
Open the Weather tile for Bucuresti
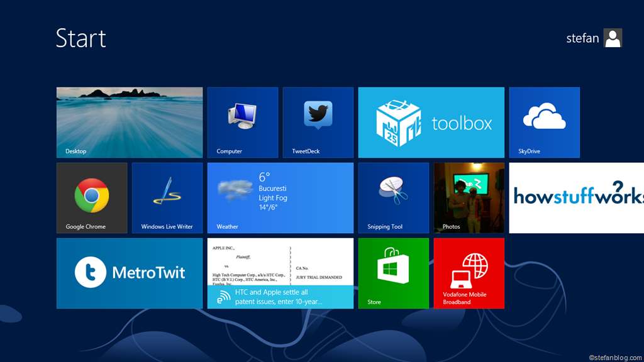tap(280, 198)
